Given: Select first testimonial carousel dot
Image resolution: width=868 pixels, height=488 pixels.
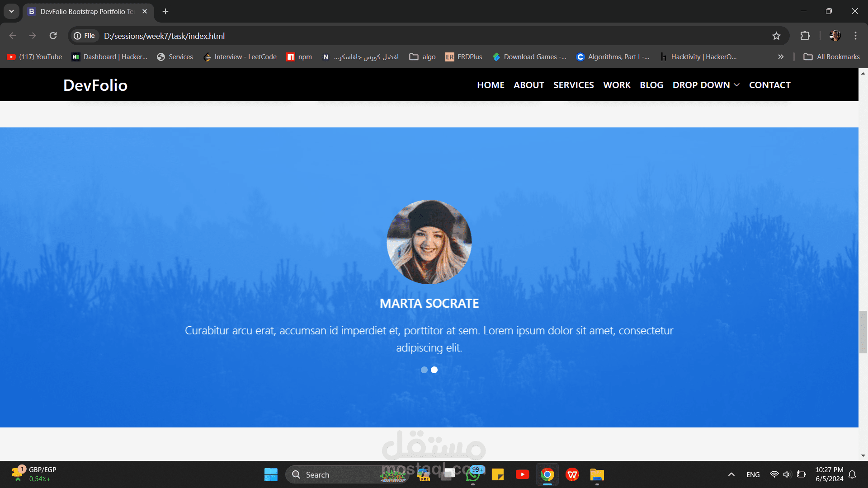Looking at the screenshot, I should tap(424, 370).
